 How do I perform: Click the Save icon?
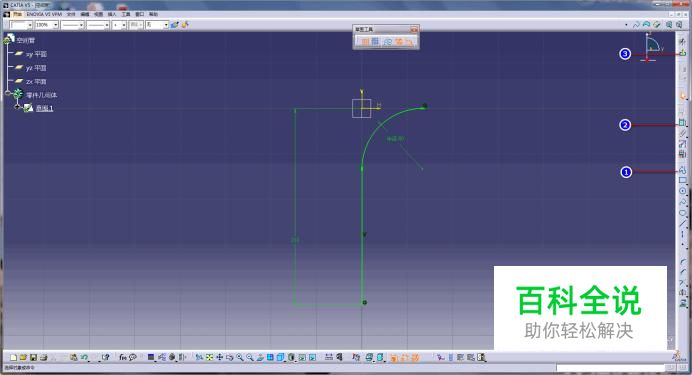(x=33, y=357)
